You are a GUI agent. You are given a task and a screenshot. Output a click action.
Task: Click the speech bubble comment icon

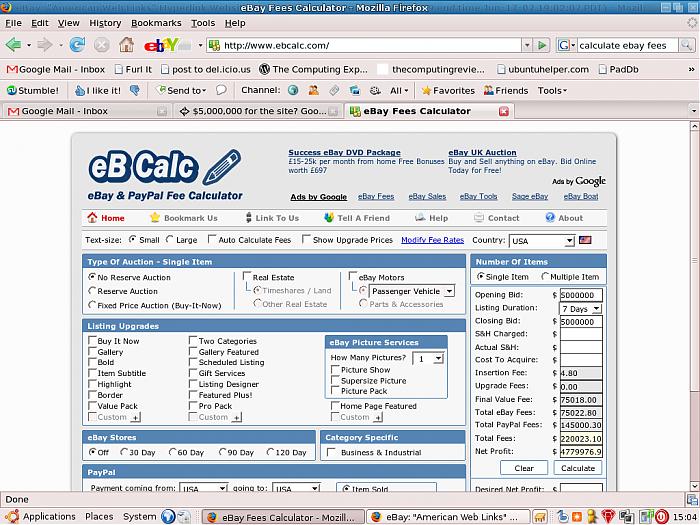pyautogui.click(x=221, y=90)
